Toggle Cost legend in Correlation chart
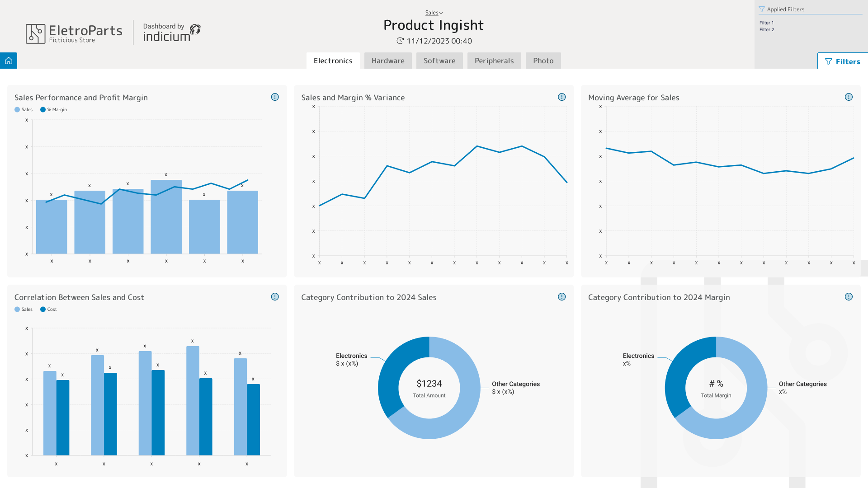868x488 pixels. point(49,310)
